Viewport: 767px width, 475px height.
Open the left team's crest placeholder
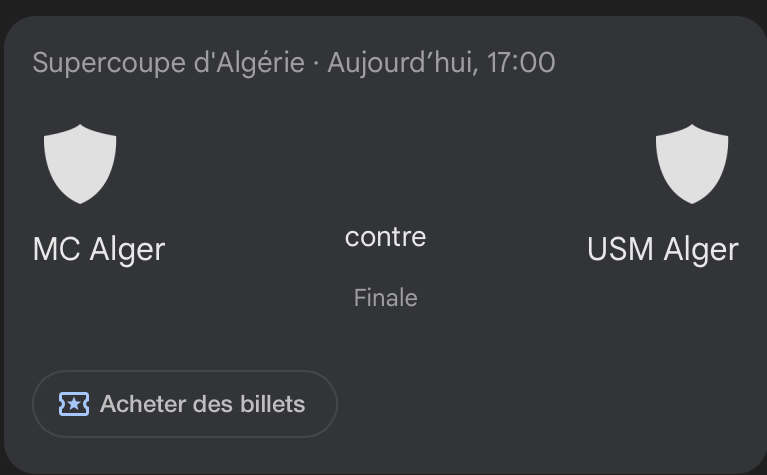coord(80,163)
